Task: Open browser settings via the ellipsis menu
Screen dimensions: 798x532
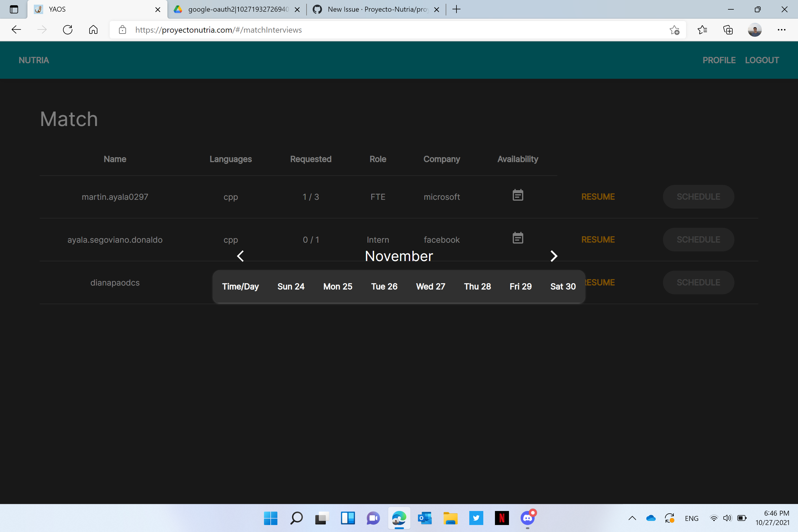Action: click(x=782, y=30)
